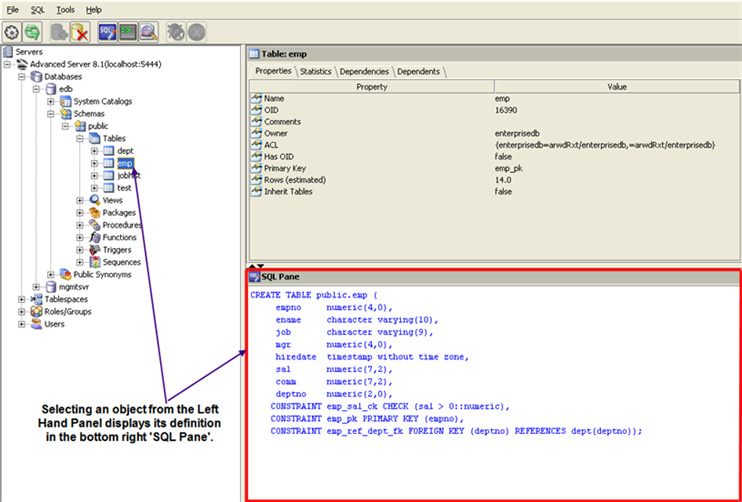
Task: Open the Tools menu
Action: point(65,9)
